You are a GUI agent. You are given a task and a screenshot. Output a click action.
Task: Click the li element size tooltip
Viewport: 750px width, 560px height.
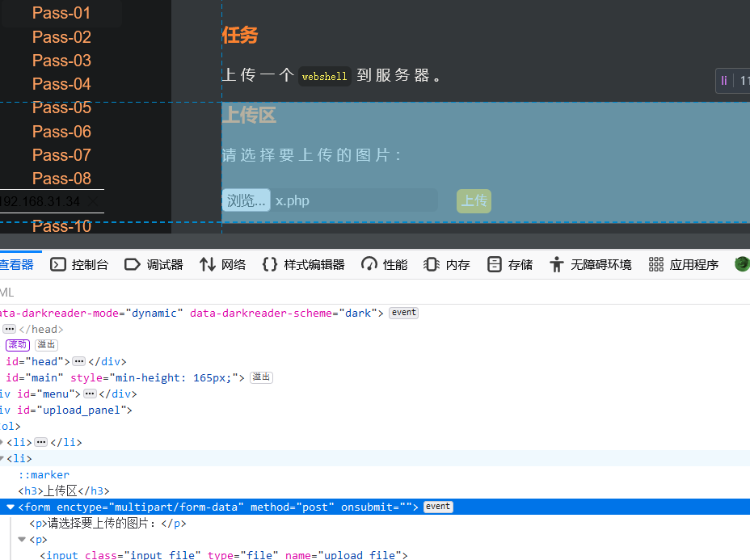tap(733, 80)
